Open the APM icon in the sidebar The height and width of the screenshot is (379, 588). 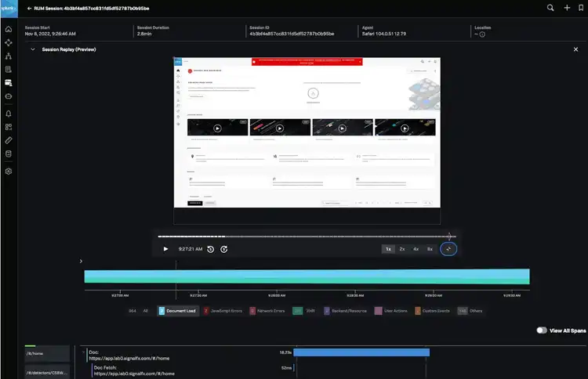(x=9, y=43)
